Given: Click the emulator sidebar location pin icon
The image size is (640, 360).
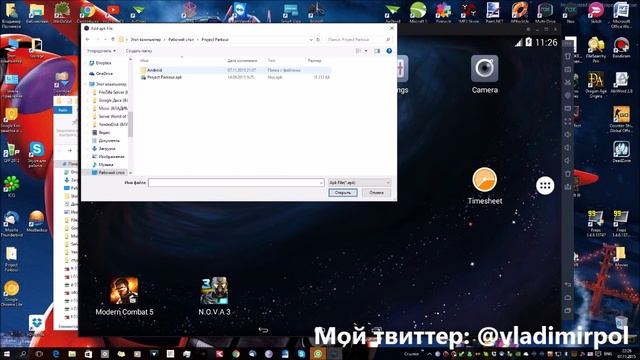Looking at the screenshot, I should pos(568,96).
